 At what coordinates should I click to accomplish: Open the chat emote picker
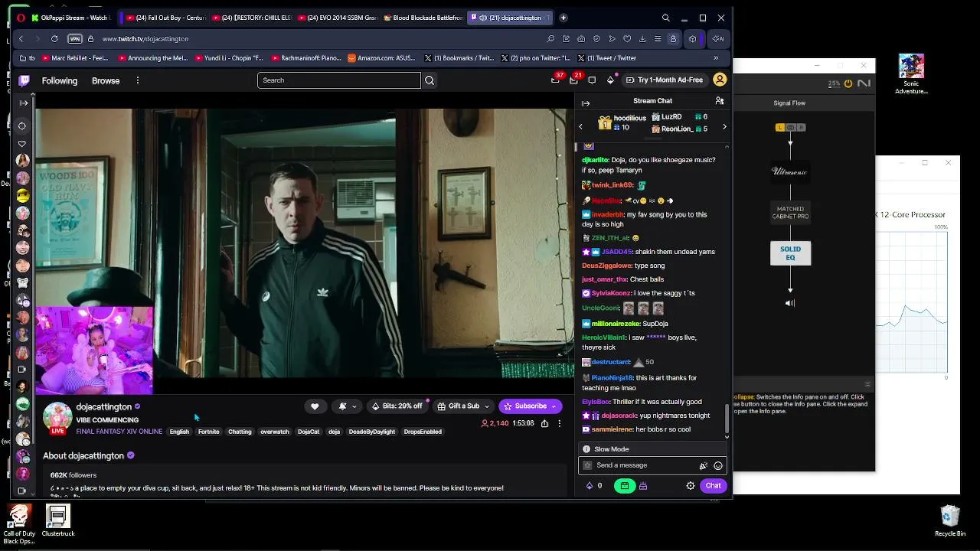[x=718, y=465]
